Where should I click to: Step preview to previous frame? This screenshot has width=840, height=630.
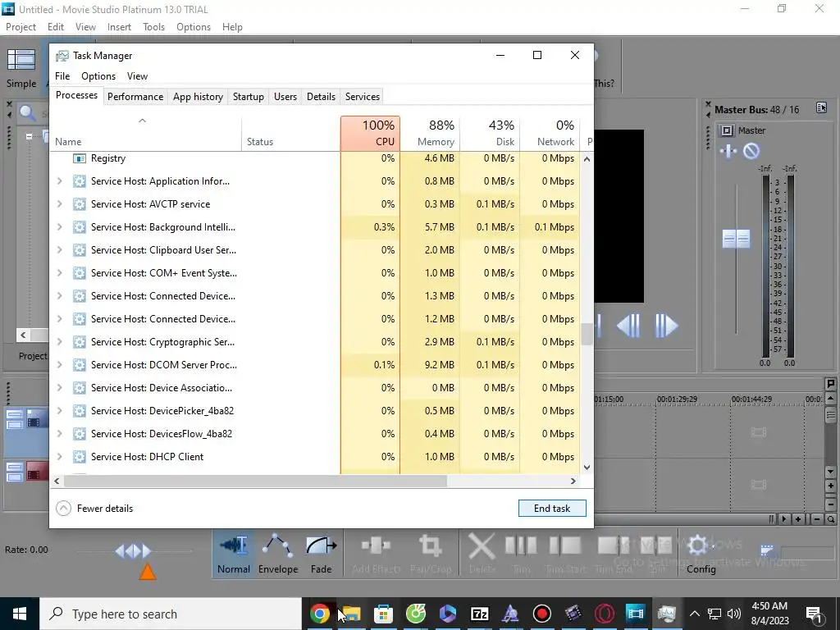coord(628,325)
